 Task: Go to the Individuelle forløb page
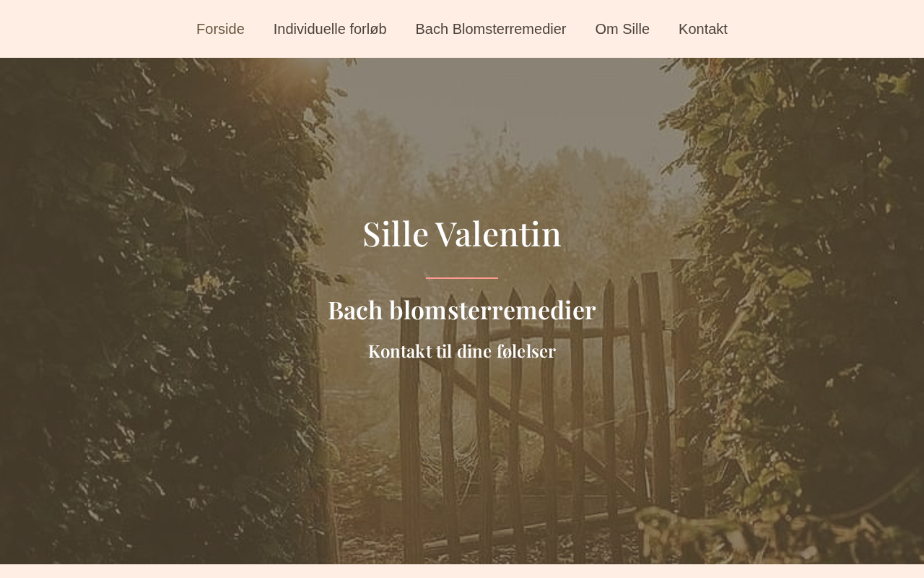tap(330, 29)
